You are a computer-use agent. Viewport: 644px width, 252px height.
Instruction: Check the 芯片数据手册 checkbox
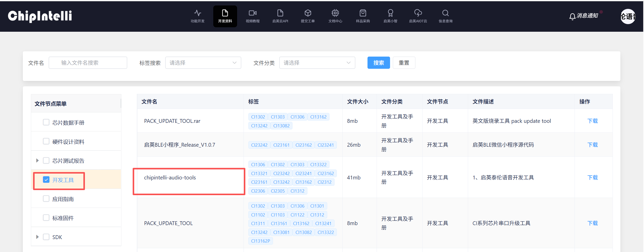[x=46, y=122]
